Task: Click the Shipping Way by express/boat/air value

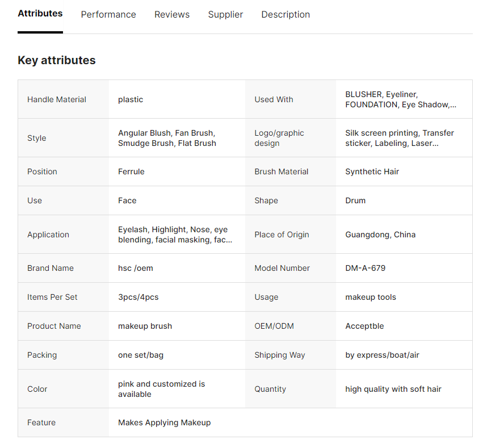Action: pos(382,355)
